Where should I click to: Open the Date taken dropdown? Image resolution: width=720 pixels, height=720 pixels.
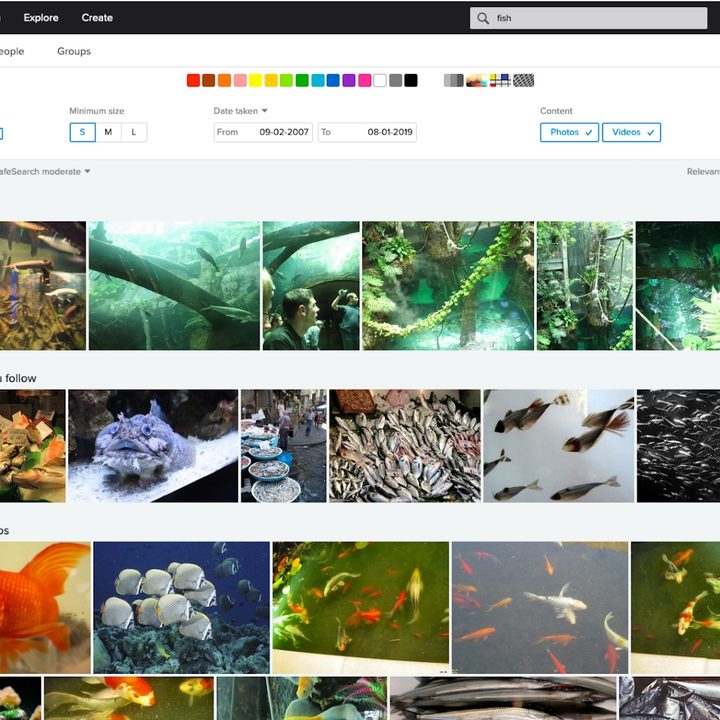240,111
